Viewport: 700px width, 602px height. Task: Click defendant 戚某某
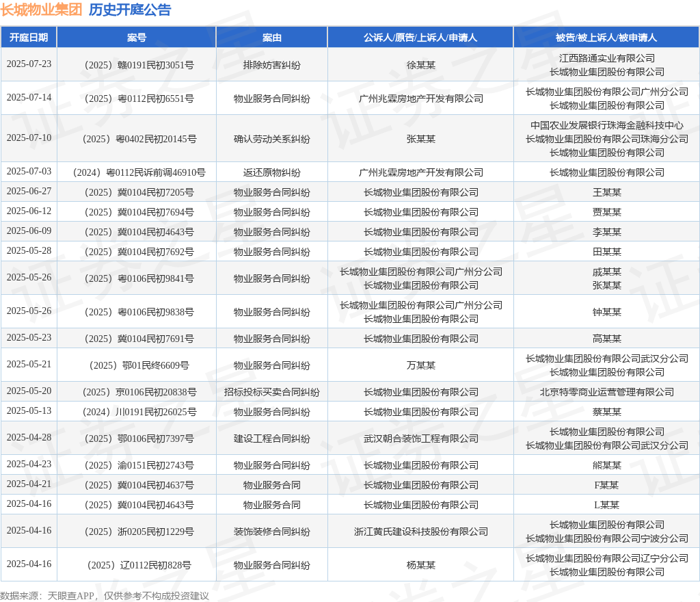607,272
